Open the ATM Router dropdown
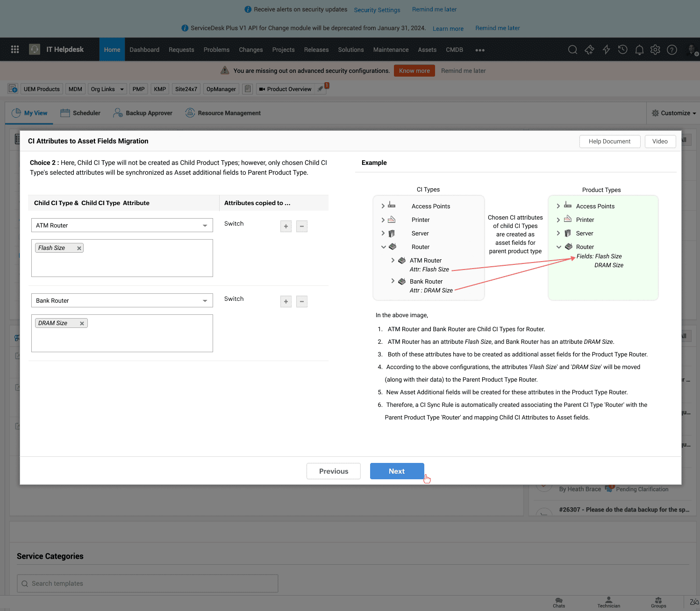700x611 pixels. 122,226
